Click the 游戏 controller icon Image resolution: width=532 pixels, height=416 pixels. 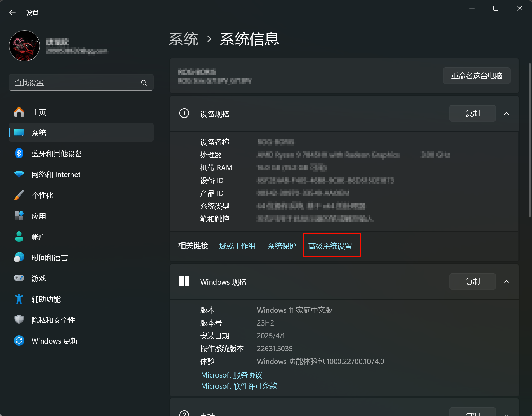point(19,278)
